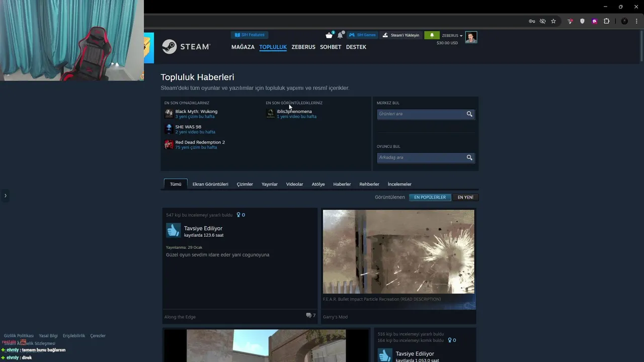Open the Çerezler footer link
The height and width of the screenshot is (362, 644).
98,336
